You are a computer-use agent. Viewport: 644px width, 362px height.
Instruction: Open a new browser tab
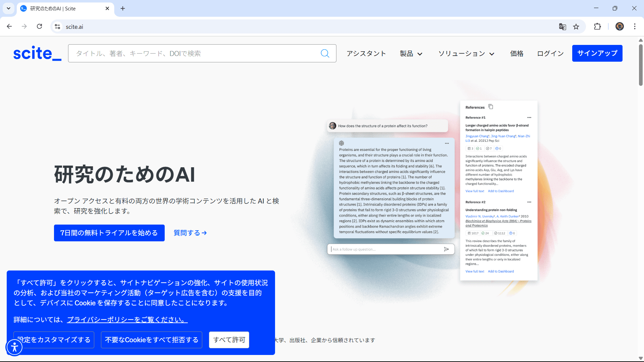click(123, 8)
